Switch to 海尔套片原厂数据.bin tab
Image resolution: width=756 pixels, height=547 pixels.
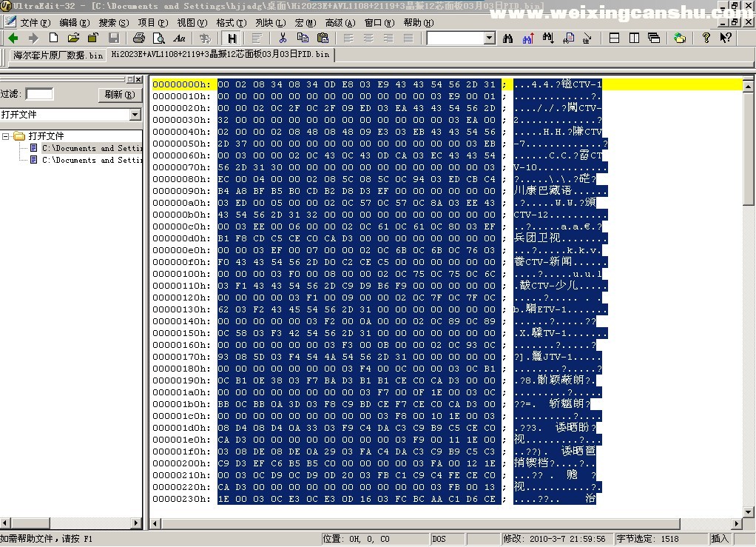click(58, 56)
